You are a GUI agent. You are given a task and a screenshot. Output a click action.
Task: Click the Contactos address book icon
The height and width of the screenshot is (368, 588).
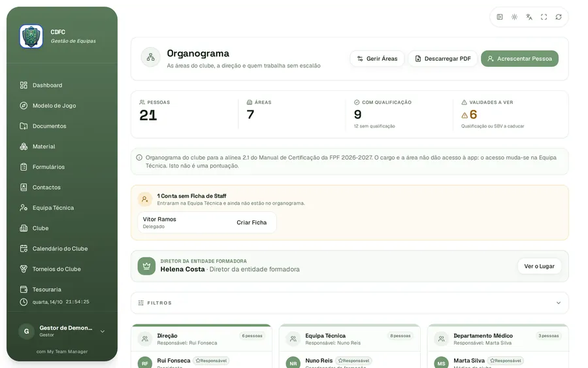(24, 187)
